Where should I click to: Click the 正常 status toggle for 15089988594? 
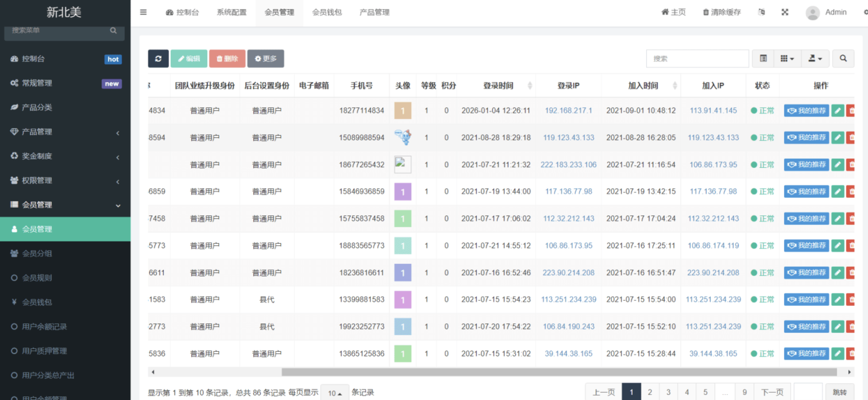pos(763,137)
